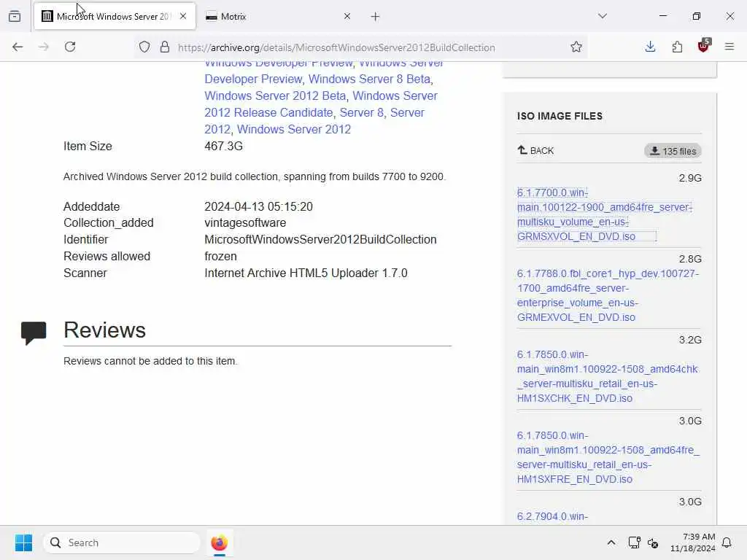Follow the final Windows Server 2012 topic link
Screen dimensions: 747x560
[x=294, y=129]
